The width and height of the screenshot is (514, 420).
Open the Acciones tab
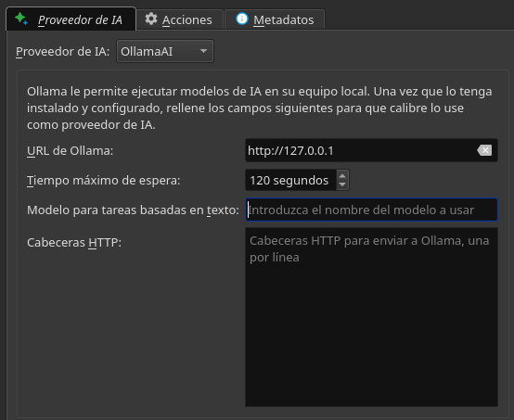(180, 19)
